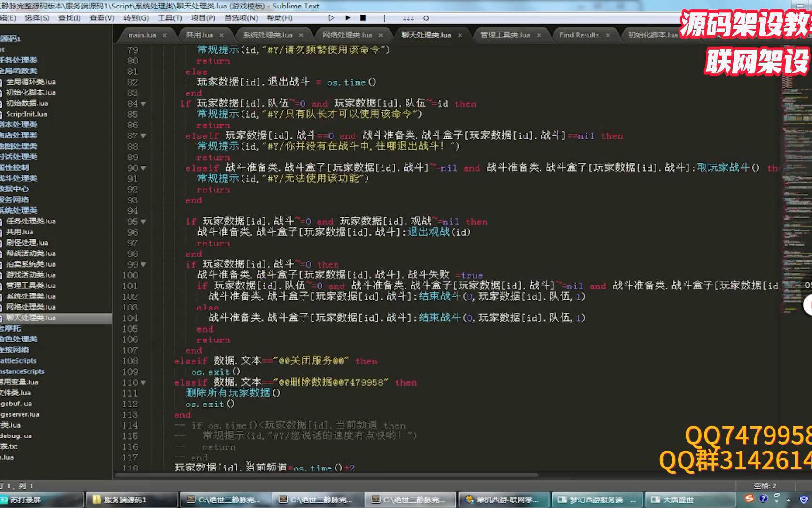Open the 服务端源码1 taskbar folder
Viewport: 812px width, 508px height.
(x=132, y=500)
